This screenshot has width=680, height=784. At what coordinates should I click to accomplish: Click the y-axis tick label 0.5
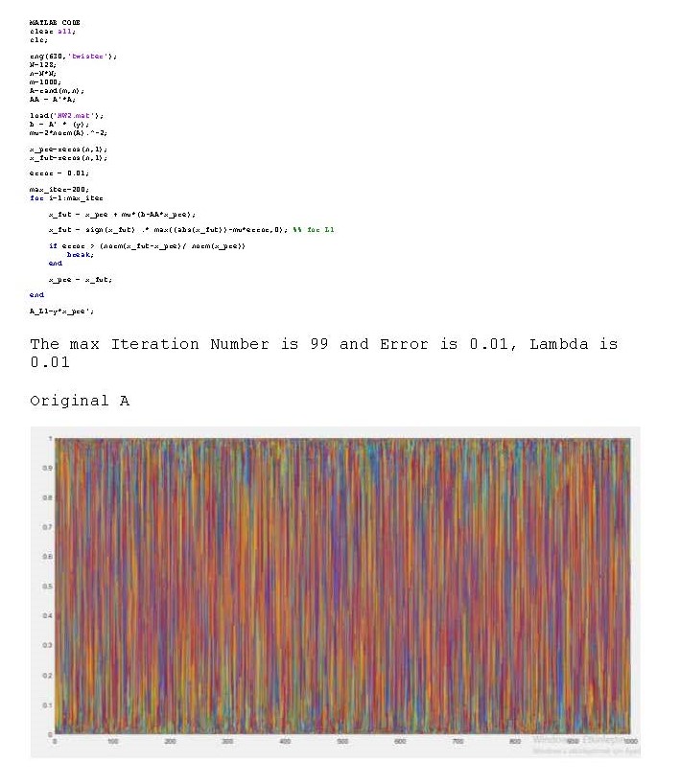coord(47,586)
